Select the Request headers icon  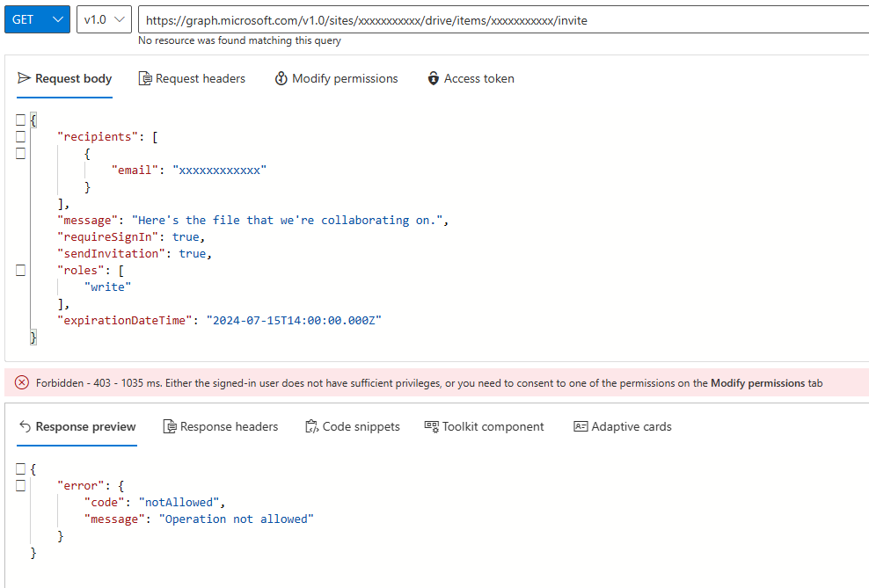(144, 78)
